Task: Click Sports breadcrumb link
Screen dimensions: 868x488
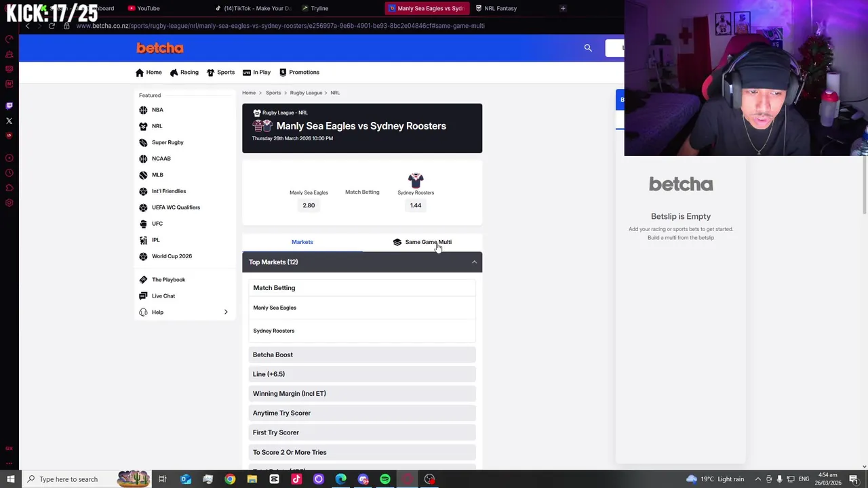Action: tap(273, 93)
